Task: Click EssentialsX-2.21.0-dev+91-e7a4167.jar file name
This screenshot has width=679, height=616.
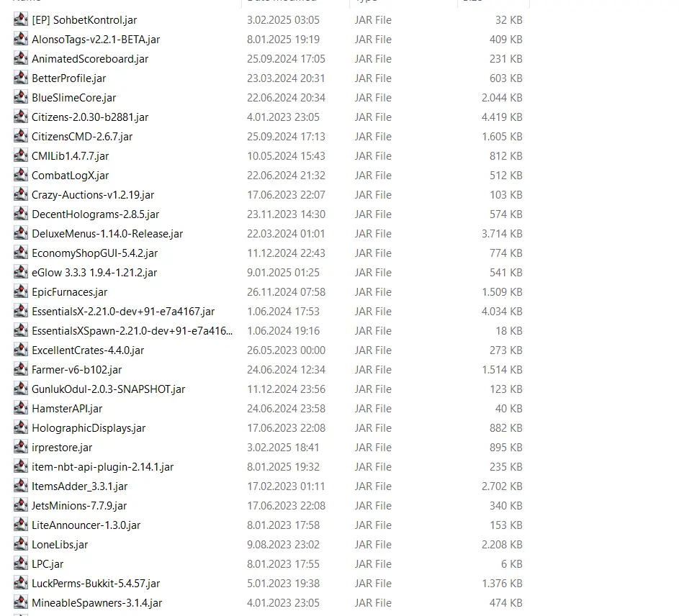Action: click(123, 312)
